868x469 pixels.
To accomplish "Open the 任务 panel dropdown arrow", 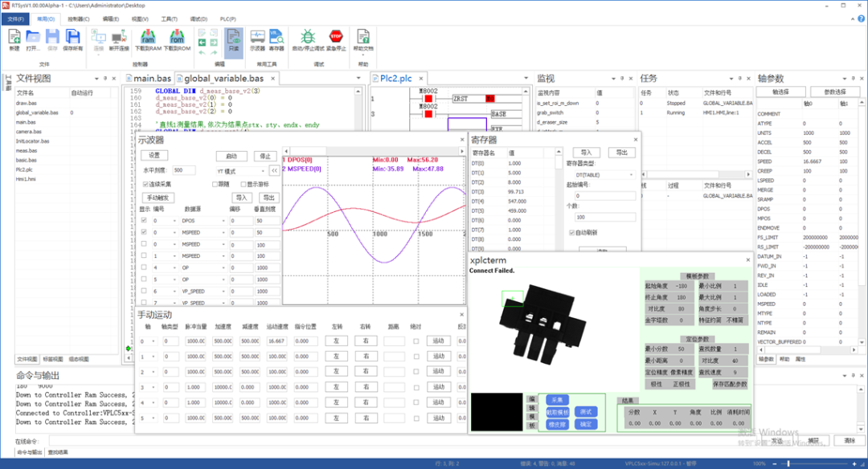I will 731,79.
